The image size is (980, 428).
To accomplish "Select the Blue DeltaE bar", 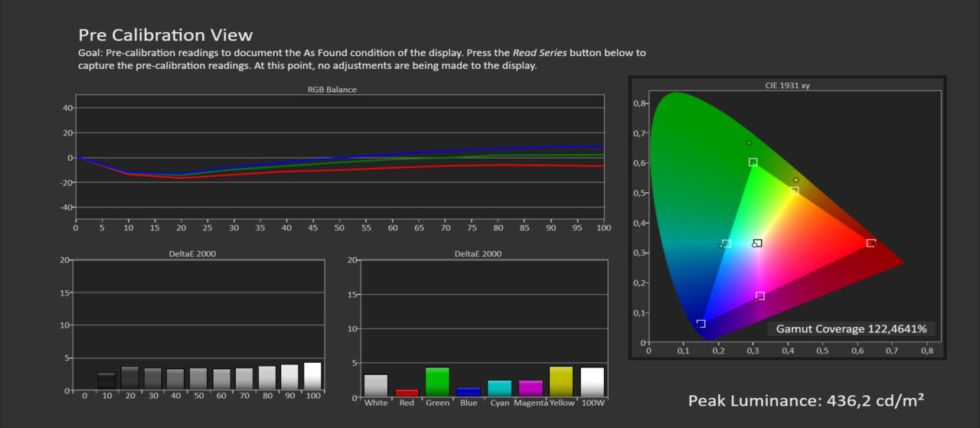I will coord(468,392).
